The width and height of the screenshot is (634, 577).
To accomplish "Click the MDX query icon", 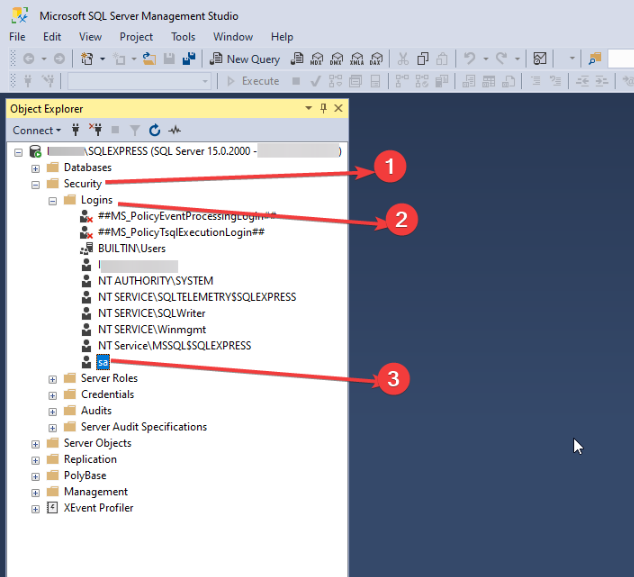I will (317, 59).
